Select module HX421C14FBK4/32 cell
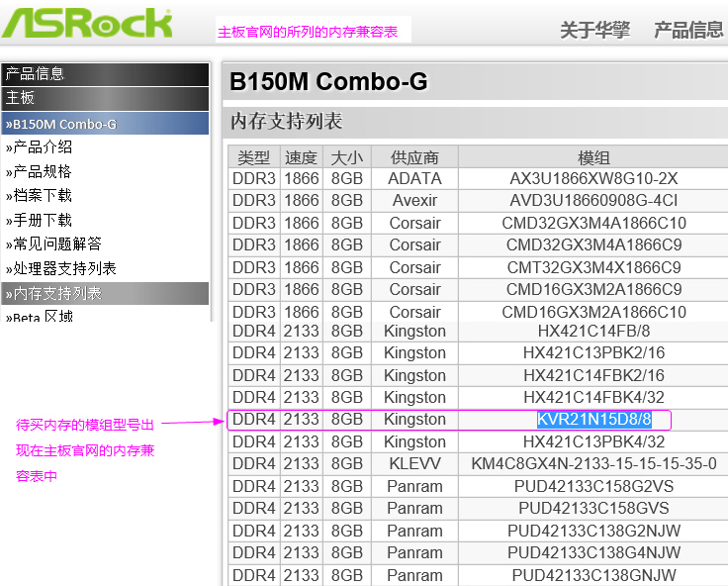Viewport: 728px width, 586px height. click(593, 397)
